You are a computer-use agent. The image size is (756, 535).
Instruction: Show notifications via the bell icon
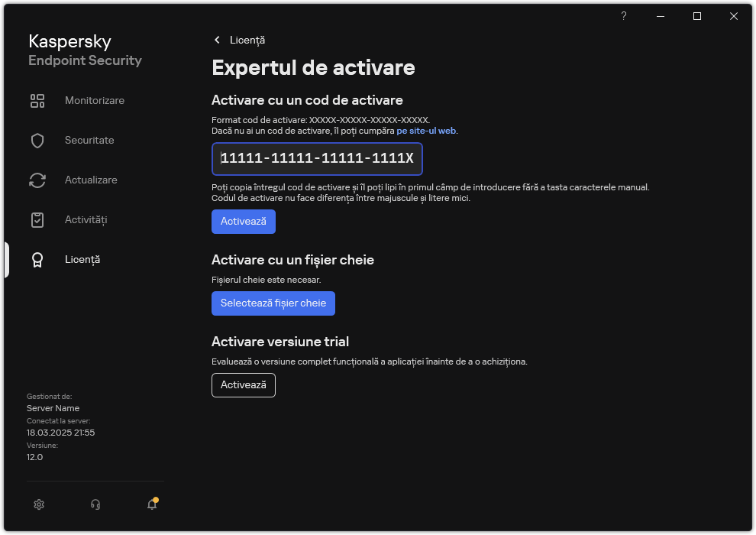tap(151, 505)
